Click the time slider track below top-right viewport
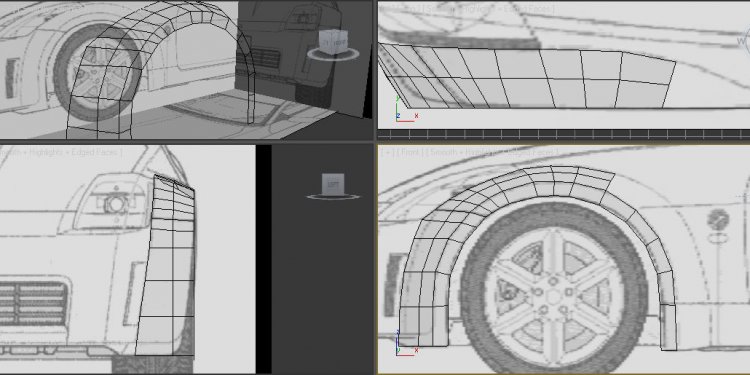The width and height of the screenshot is (750, 375). (563, 134)
